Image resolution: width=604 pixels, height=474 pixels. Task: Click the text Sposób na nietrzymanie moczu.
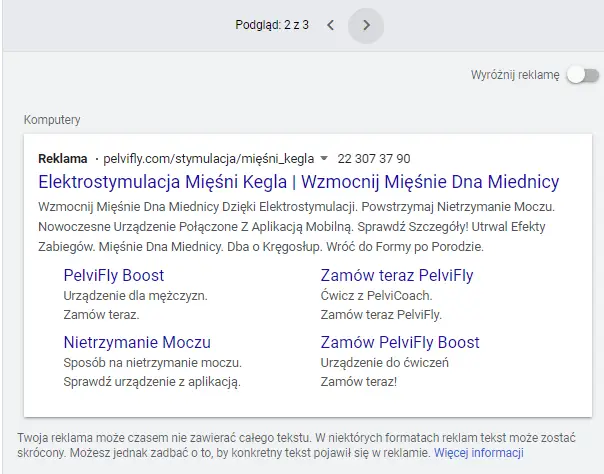click(x=153, y=363)
